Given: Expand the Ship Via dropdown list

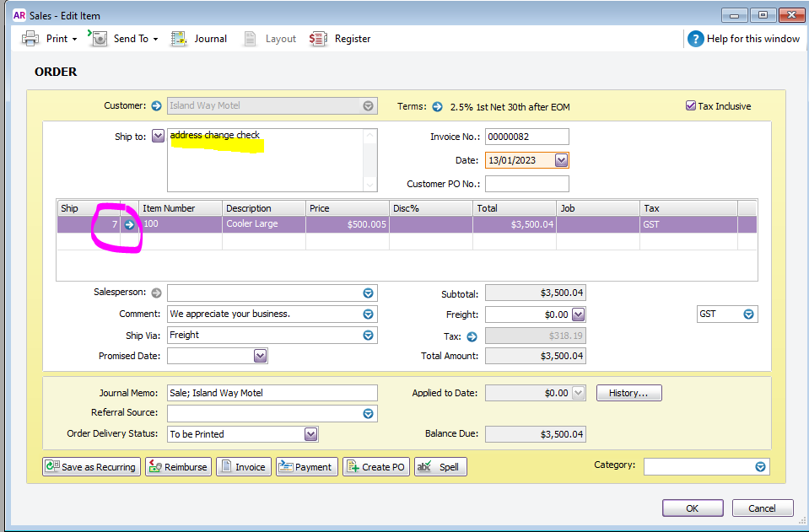Looking at the screenshot, I should click(x=368, y=335).
